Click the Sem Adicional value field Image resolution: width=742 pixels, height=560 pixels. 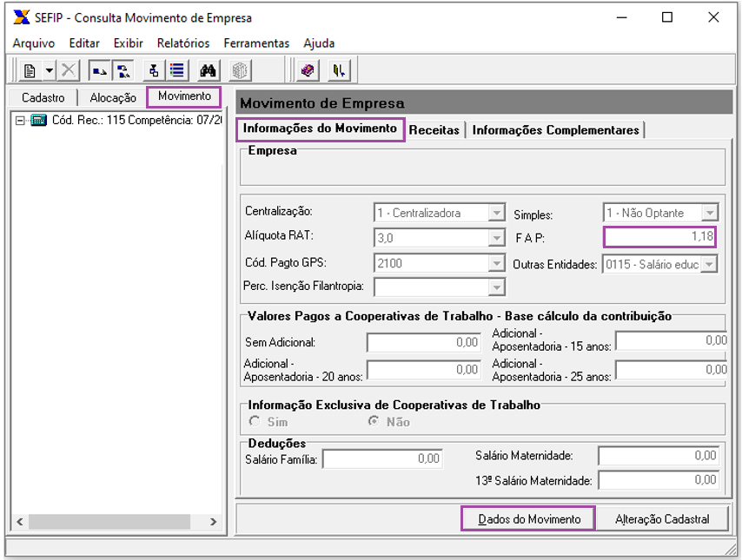pyautogui.click(x=424, y=342)
